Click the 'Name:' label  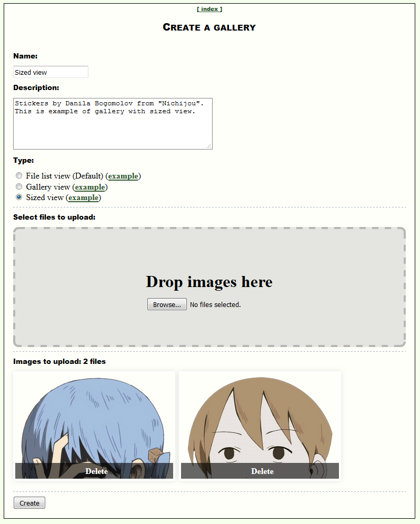pyautogui.click(x=25, y=56)
